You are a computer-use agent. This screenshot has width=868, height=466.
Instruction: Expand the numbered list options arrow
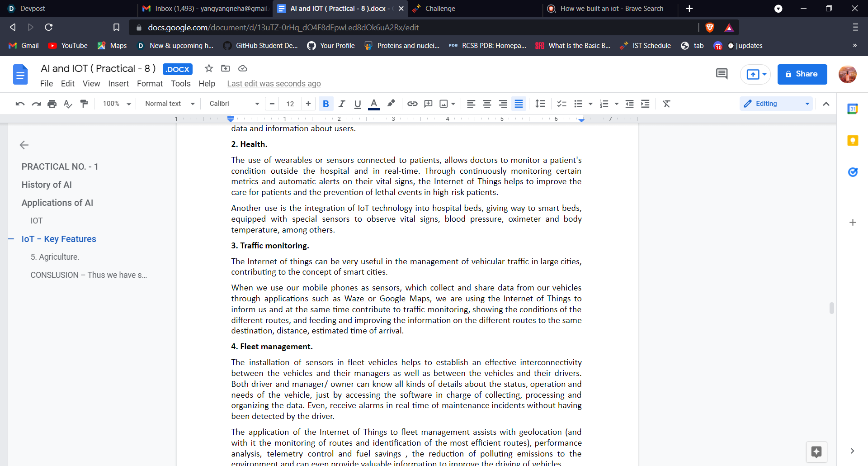[x=616, y=104]
